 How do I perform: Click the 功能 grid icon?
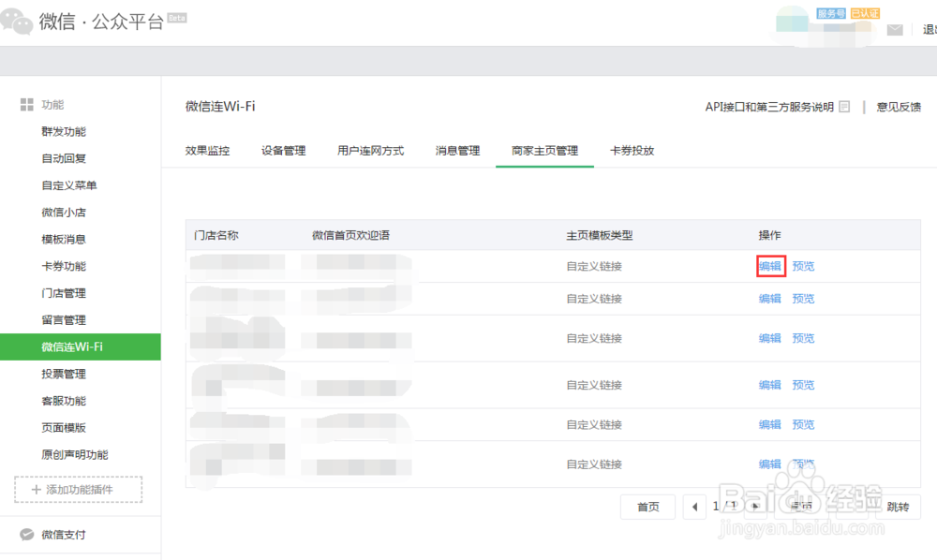pos(27,105)
